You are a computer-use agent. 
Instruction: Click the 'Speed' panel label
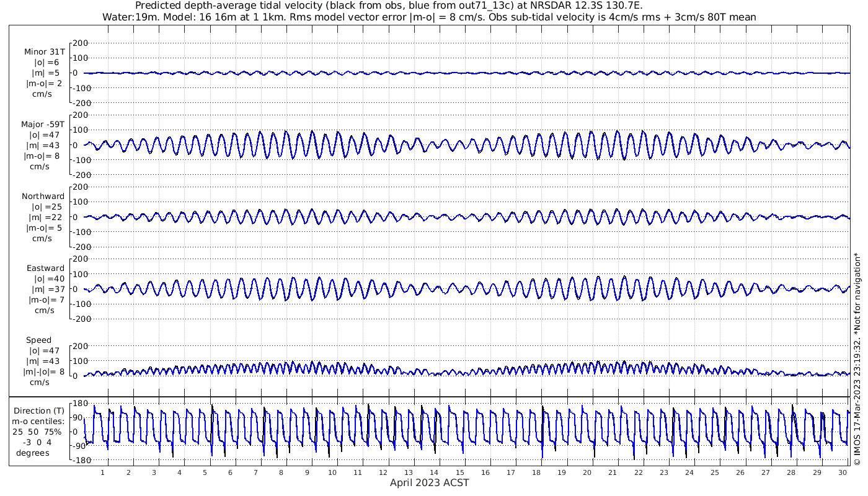pos(38,340)
